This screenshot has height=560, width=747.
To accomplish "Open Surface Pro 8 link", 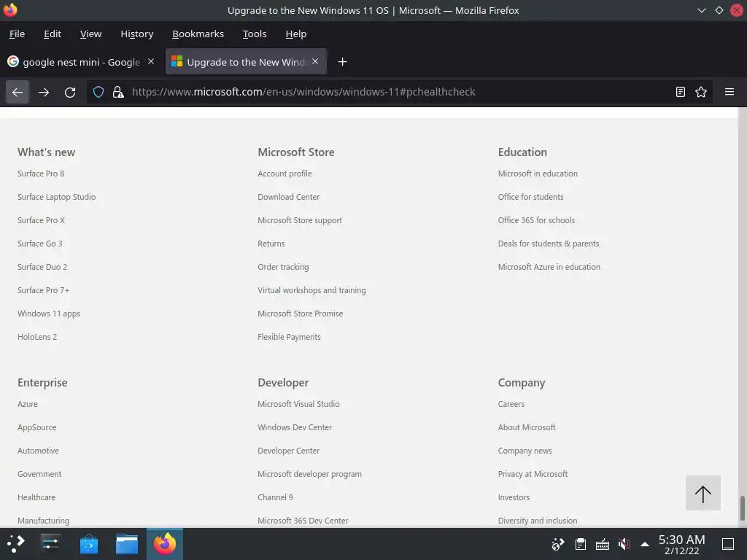I will [x=41, y=174].
